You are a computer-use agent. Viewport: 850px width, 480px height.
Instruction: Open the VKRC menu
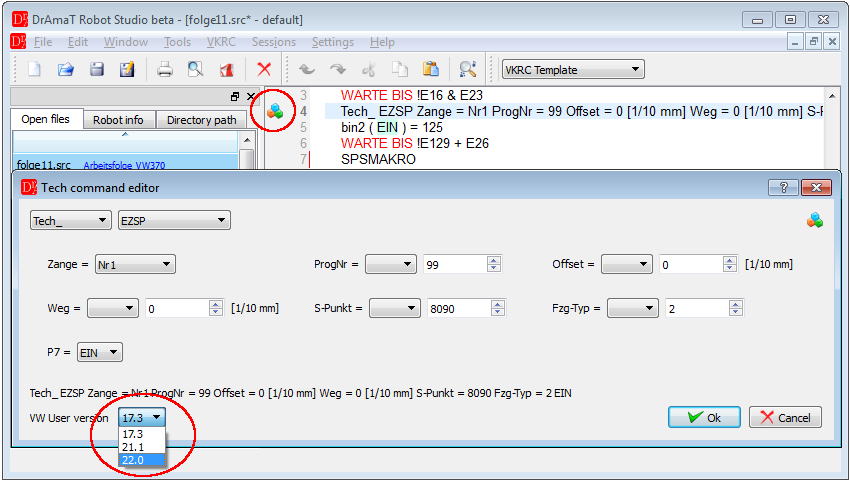[x=221, y=42]
